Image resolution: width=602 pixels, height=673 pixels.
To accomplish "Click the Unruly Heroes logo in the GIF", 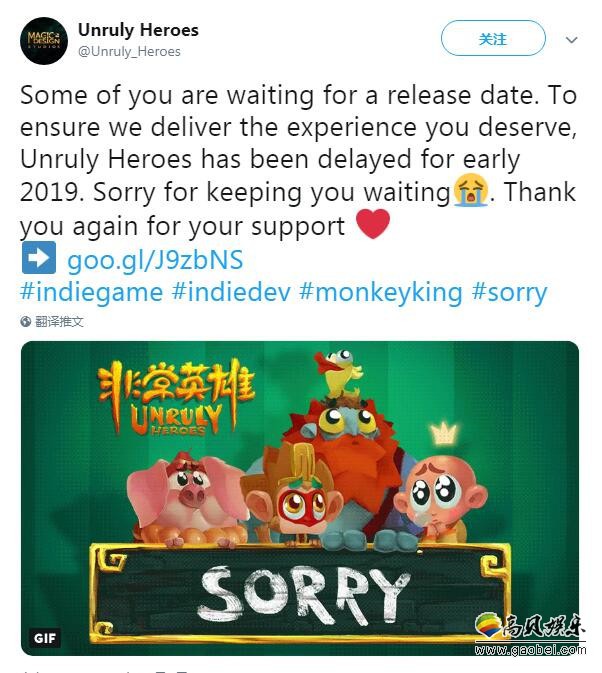I will click(x=175, y=397).
